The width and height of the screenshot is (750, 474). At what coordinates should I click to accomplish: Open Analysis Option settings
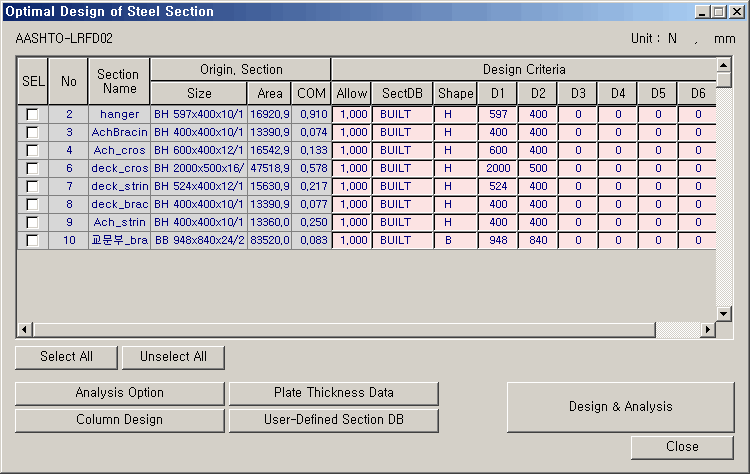[x=120, y=393]
